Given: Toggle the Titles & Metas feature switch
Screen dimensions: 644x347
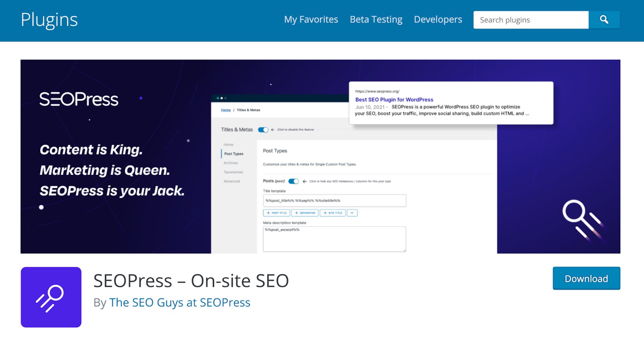Looking at the screenshot, I should click(x=263, y=130).
